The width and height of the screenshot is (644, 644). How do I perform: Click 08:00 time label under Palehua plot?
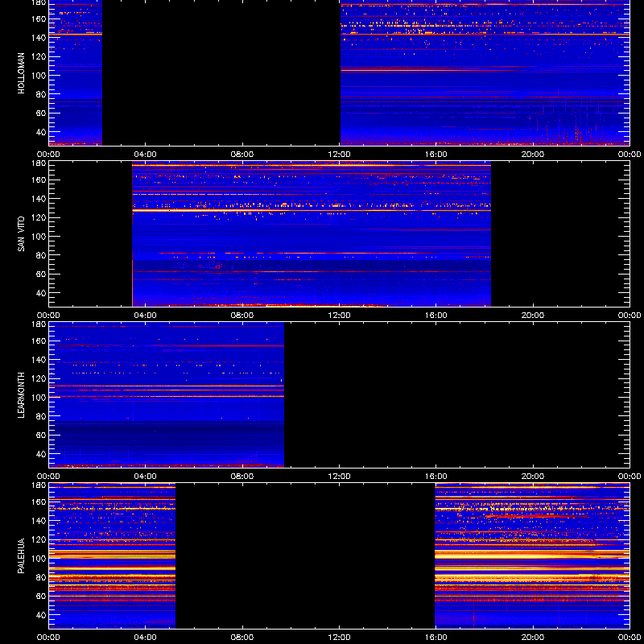(x=242, y=638)
